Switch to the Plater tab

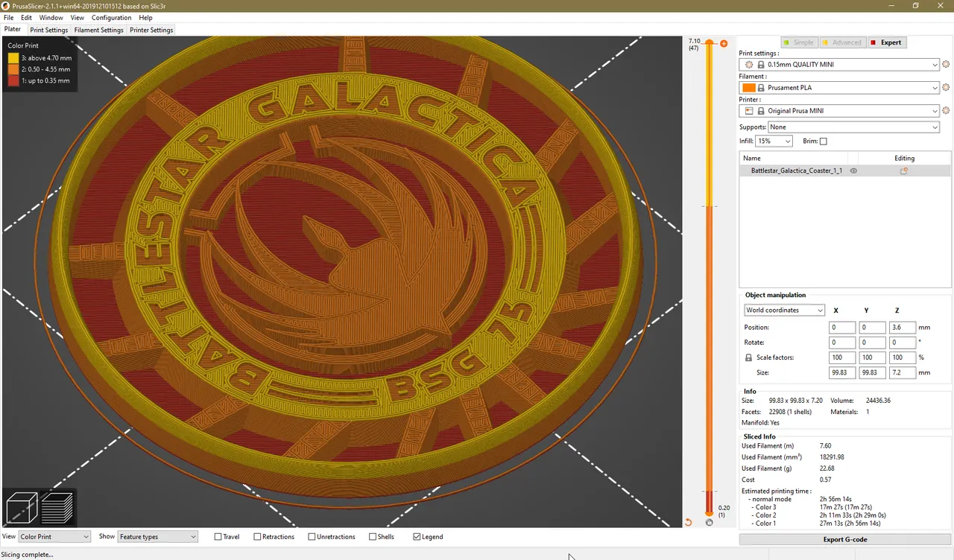coord(13,30)
